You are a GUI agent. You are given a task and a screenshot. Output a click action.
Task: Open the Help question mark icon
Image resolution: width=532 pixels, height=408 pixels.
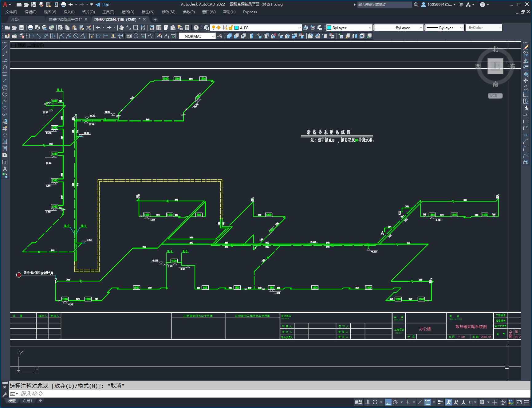[x=196, y=28]
